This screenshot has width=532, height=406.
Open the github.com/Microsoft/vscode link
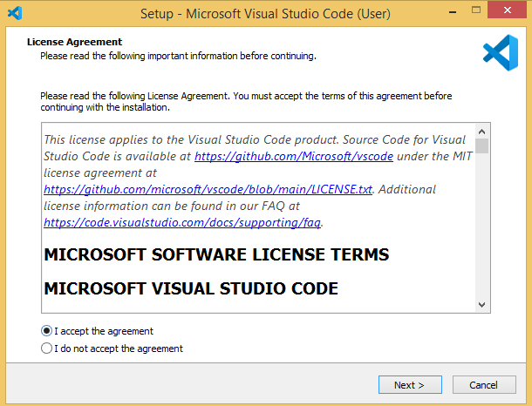point(293,157)
